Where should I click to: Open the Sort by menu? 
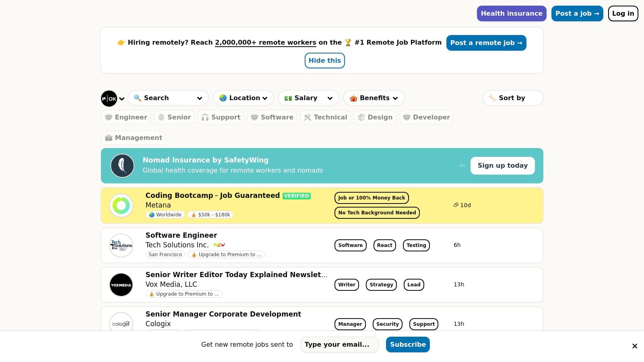(x=513, y=98)
